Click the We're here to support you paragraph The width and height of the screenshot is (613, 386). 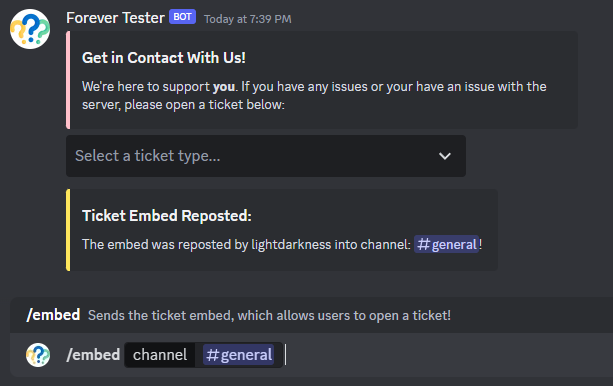pos(314,95)
